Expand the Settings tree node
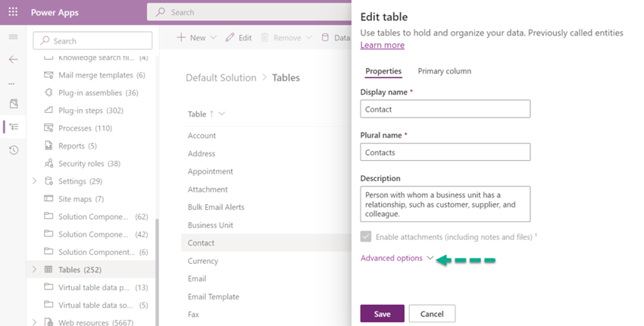644x326 pixels. 35,181
